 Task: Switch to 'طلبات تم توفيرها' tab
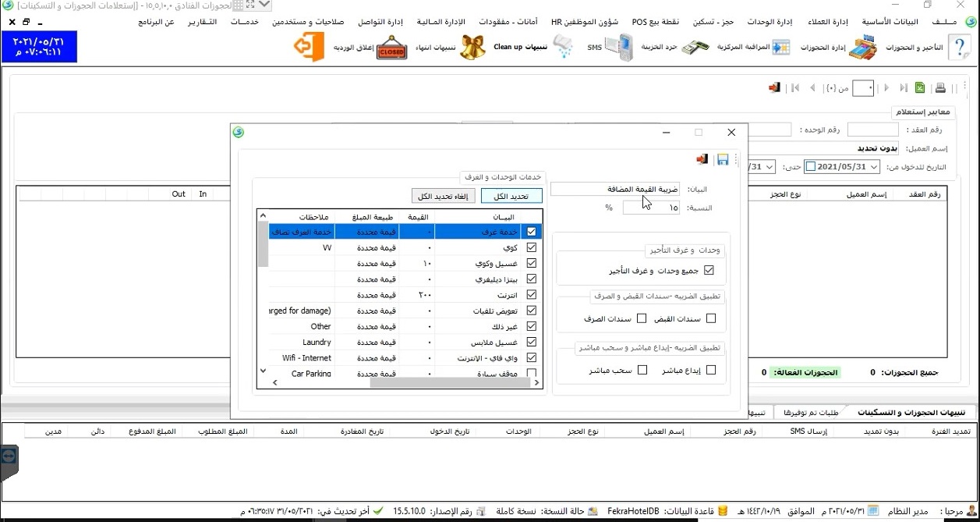[x=811, y=412]
